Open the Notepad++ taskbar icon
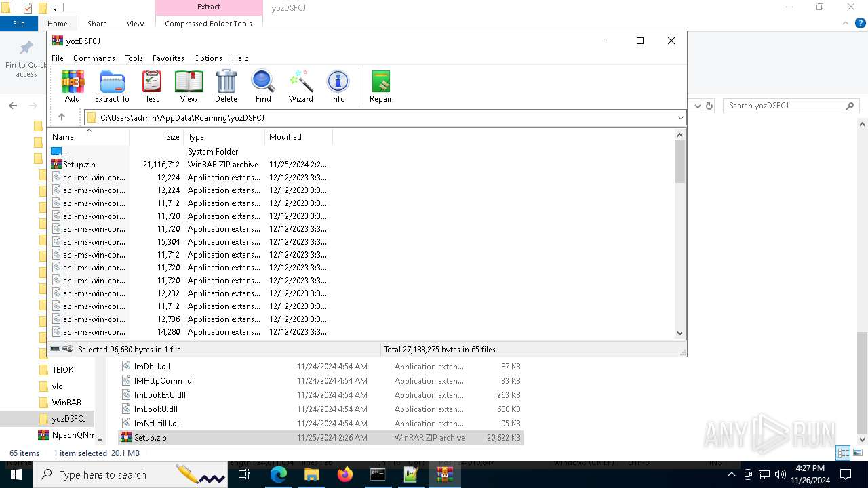 click(411, 474)
